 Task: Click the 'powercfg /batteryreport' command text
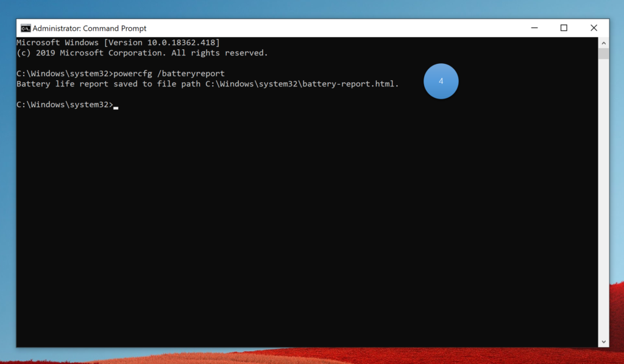(x=169, y=74)
